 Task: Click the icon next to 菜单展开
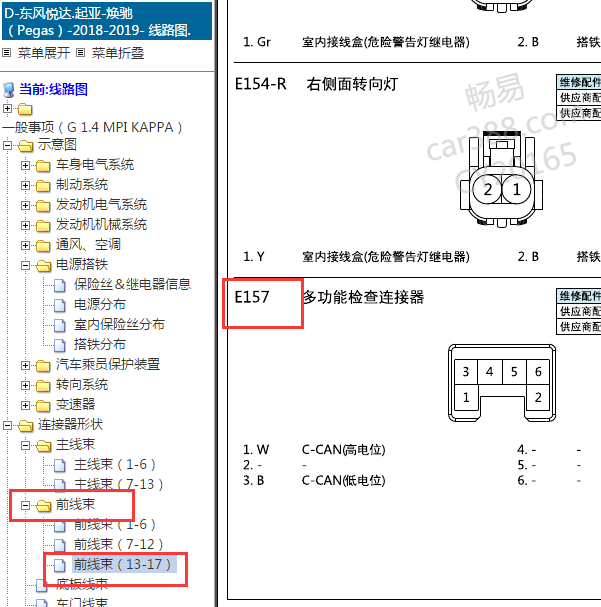[7, 53]
